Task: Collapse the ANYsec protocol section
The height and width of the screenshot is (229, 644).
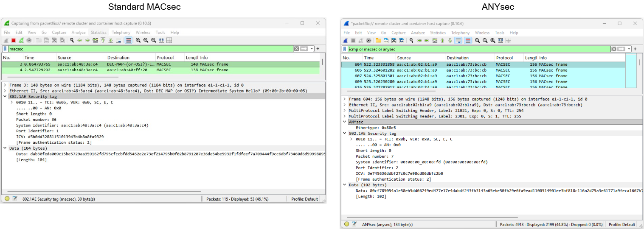Action: (x=344, y=122)
